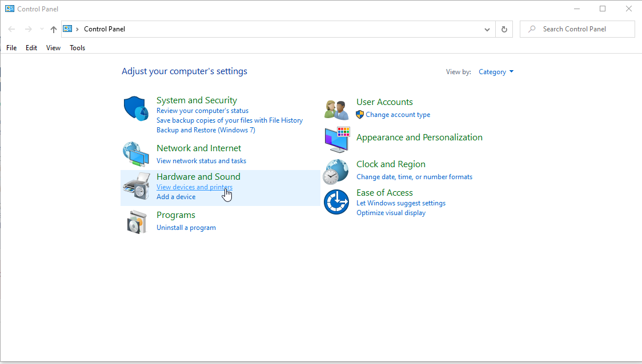Open Programs category
This screenshot has width=642, height=364.
coord(176,215)
